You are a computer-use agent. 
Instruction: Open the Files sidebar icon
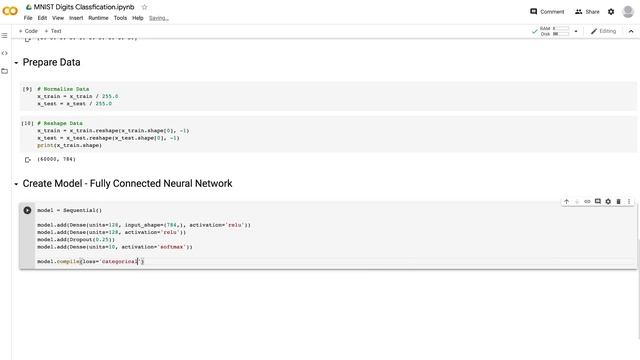pyautogui.click(x=4, y=71)
